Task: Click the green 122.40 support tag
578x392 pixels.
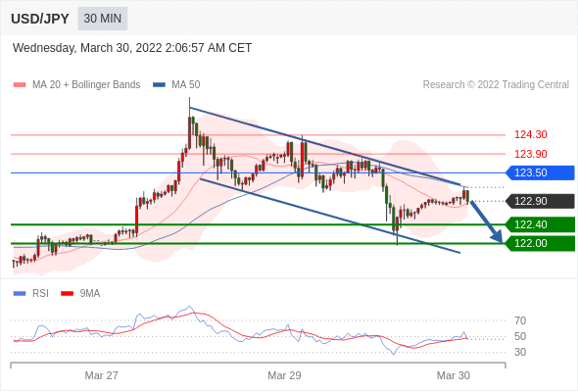Action: [x=540, y=224]
